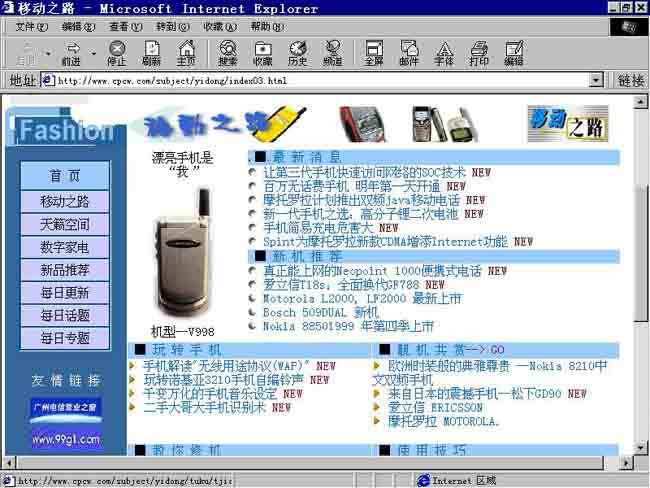Open the 帮助(H) menu

click(x=267, y=27)
